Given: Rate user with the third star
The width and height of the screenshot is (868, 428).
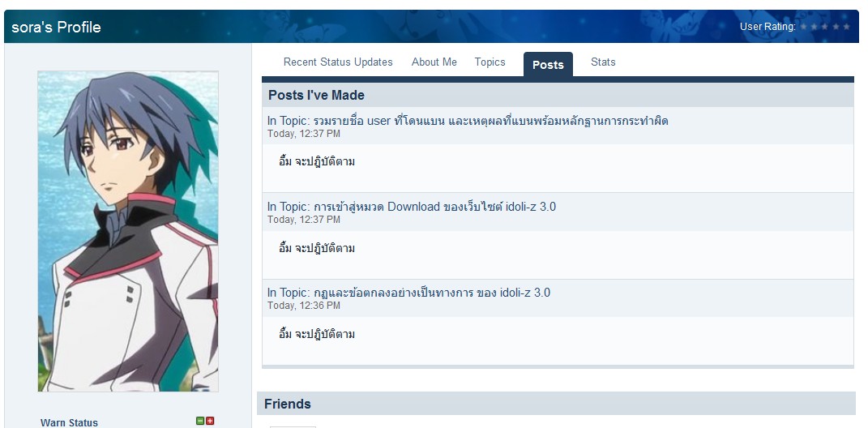Looking at the screenshot, I should point(825,27).
